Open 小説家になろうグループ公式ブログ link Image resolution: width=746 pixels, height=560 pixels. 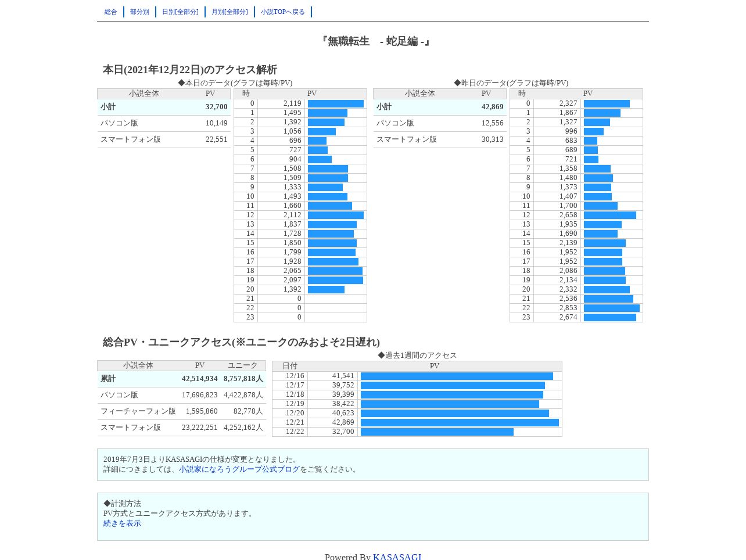click(x=239, y=469)
